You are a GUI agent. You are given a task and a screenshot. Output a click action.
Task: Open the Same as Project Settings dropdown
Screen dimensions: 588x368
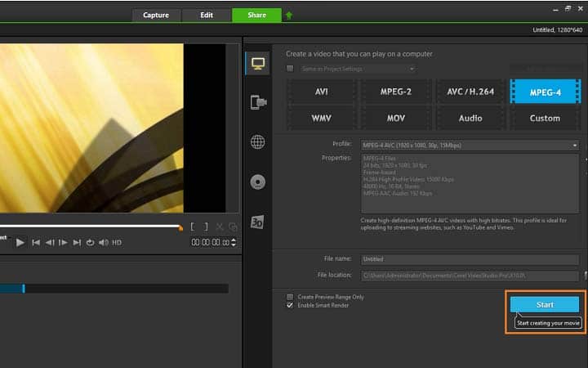pos(359,69)
